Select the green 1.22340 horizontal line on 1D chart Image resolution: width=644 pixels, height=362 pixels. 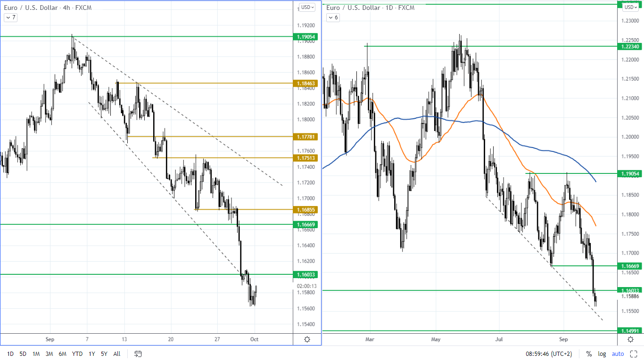[490, 46]
